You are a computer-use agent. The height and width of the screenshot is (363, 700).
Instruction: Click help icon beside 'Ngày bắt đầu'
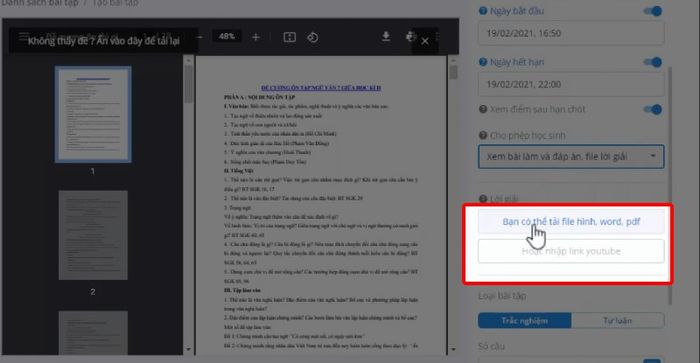[x=483, y=11]
